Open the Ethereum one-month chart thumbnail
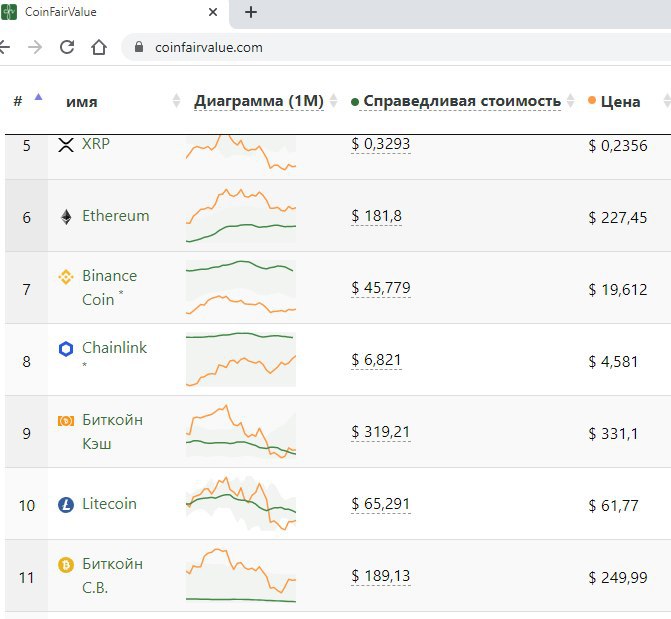671x619 pixels. 241,216
